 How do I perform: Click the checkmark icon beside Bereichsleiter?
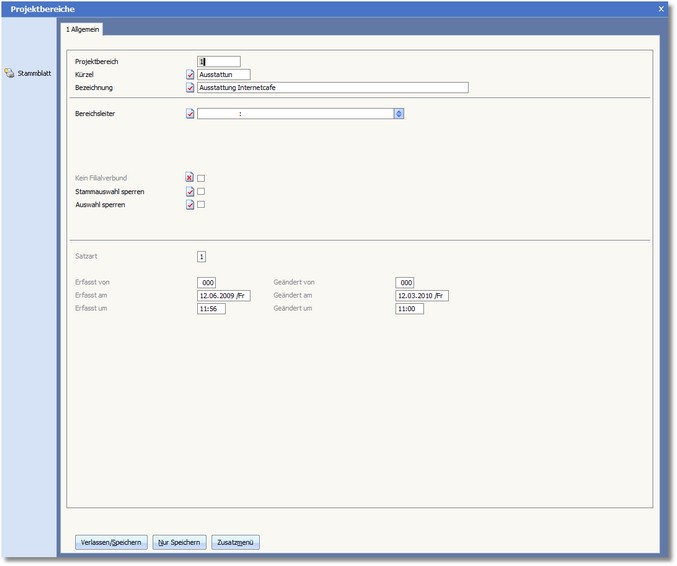click(x=190, y=114)
